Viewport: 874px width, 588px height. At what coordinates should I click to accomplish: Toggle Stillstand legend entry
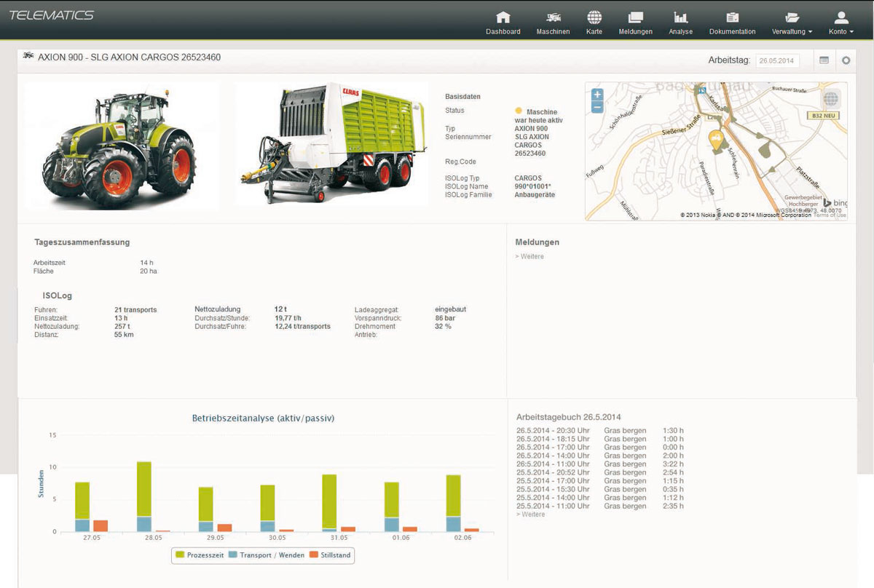330,555
